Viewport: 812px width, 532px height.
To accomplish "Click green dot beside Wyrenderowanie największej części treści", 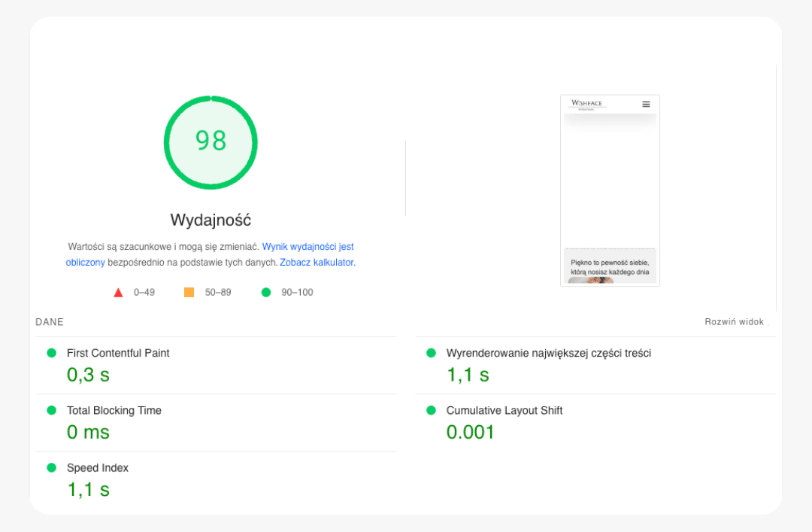I will (431, 353).
